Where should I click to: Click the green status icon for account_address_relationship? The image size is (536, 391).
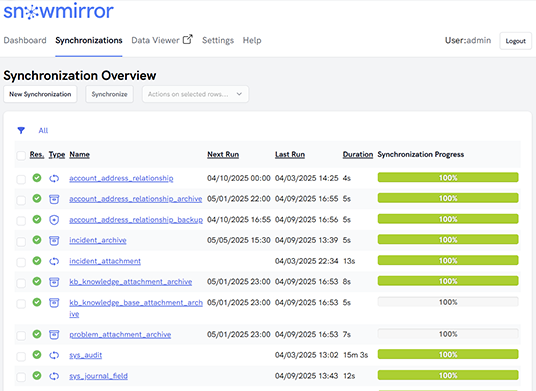click(37, 178)
